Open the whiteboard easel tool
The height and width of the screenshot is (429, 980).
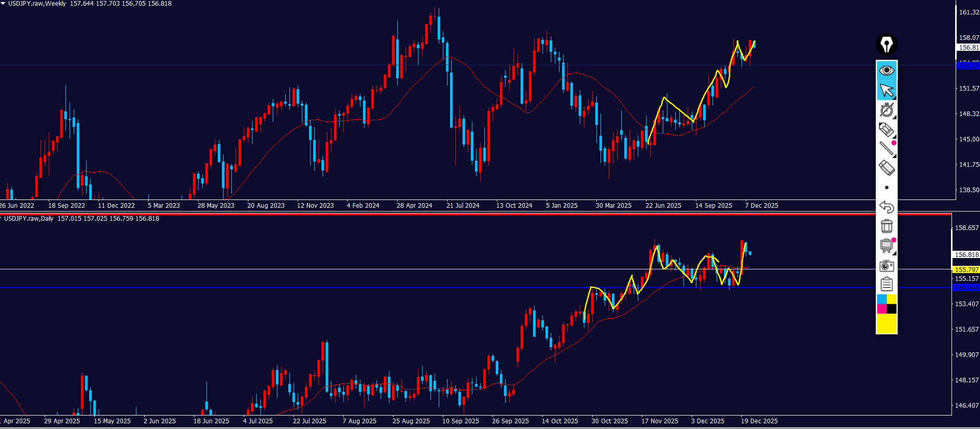887,246
